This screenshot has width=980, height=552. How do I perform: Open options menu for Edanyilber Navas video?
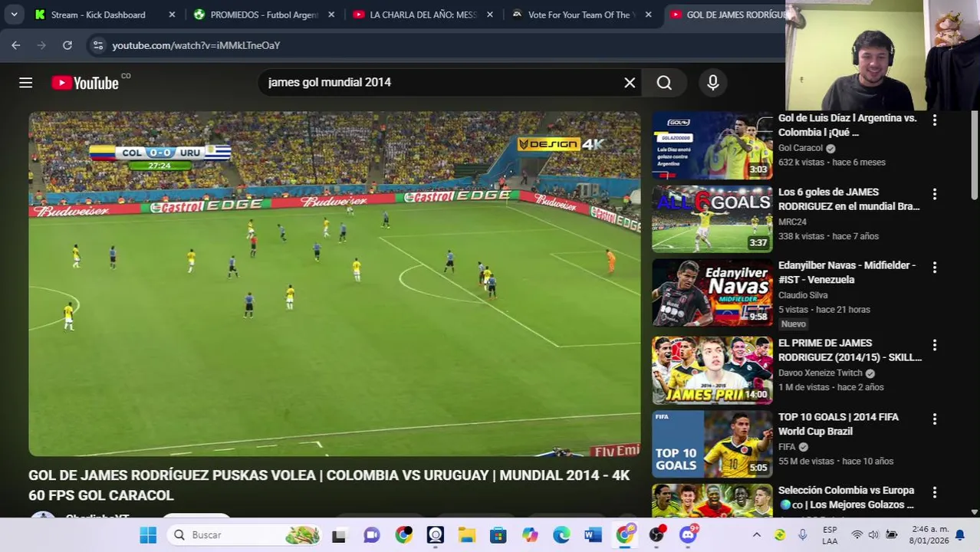[934, 268]
